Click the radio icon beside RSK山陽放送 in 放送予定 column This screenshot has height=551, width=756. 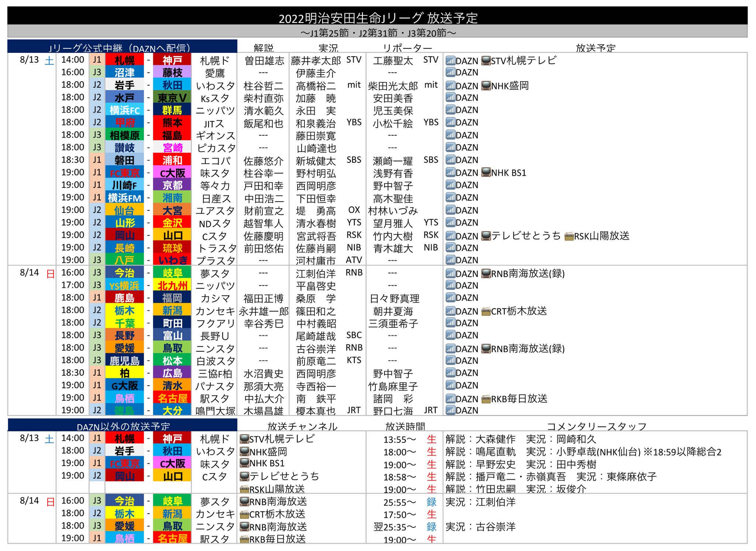tap(569, 236)
